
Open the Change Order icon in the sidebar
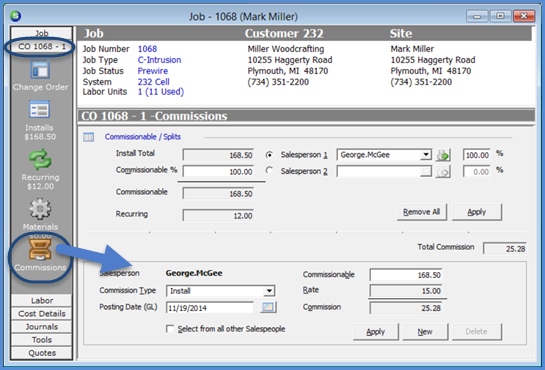point(40,71)
